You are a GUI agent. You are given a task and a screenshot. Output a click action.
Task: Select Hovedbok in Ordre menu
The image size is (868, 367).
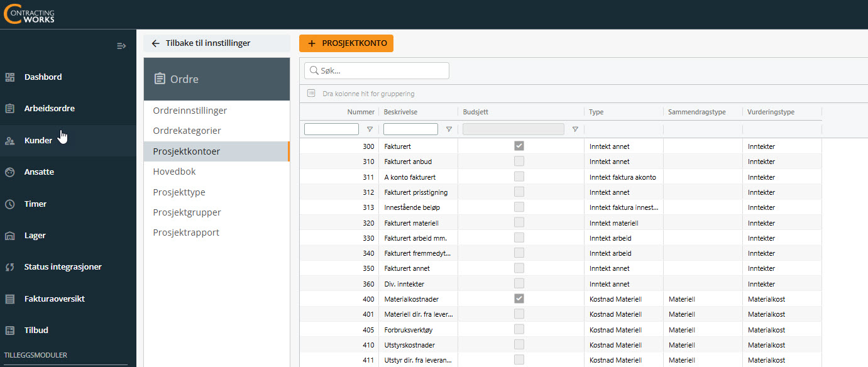[x=217, y=172]
